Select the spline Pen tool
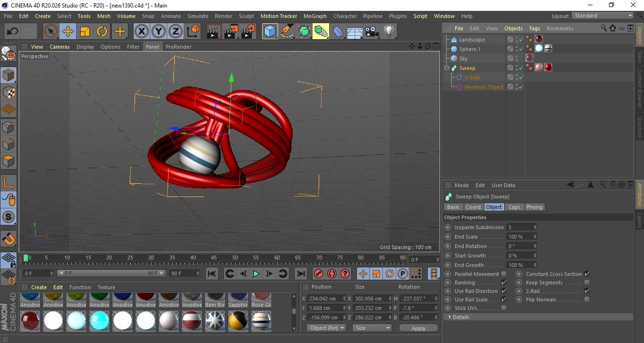The height and width of the screenshot is (343, 644). pos(287,32)
